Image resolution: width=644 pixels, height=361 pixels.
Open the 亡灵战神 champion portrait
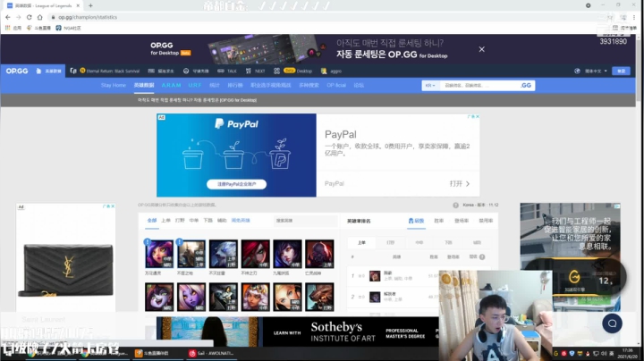coord(319,254)
